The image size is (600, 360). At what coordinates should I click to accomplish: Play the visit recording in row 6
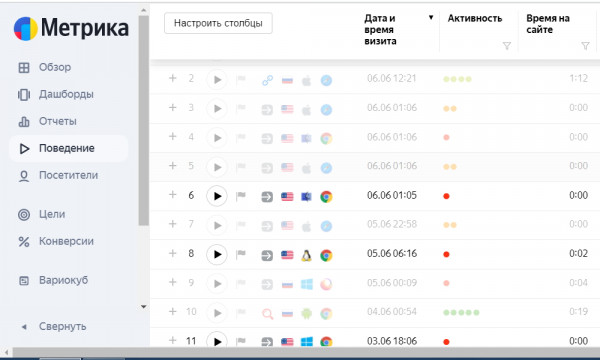click(217, 196)
